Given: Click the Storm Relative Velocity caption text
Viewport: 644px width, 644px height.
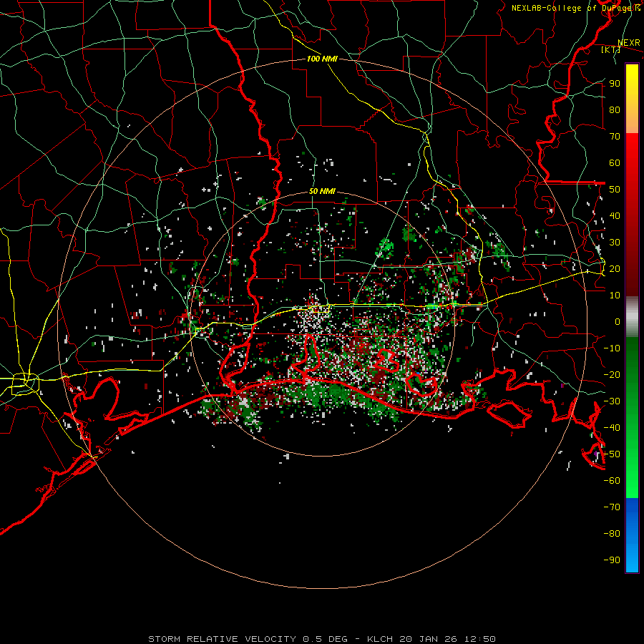Looking at the screenshot, I should 322,639.
